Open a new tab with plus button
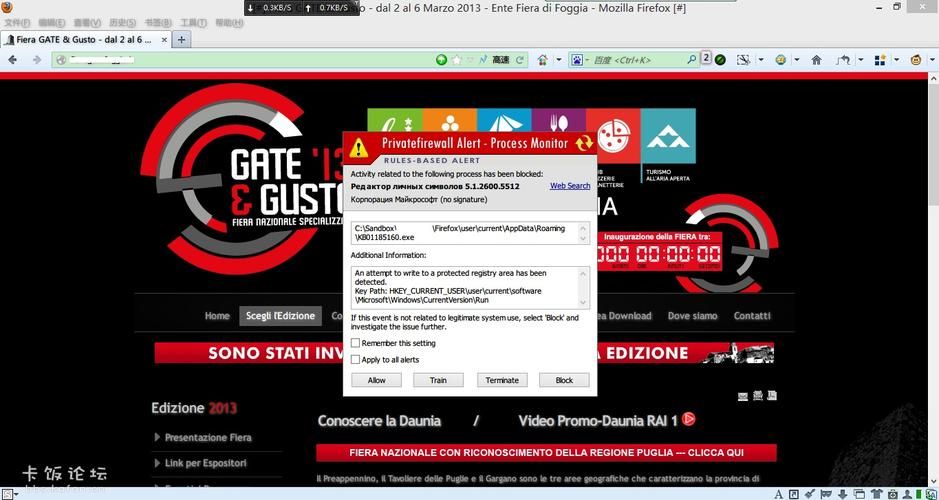Viewport: 939px width, 500px height. 182,40
